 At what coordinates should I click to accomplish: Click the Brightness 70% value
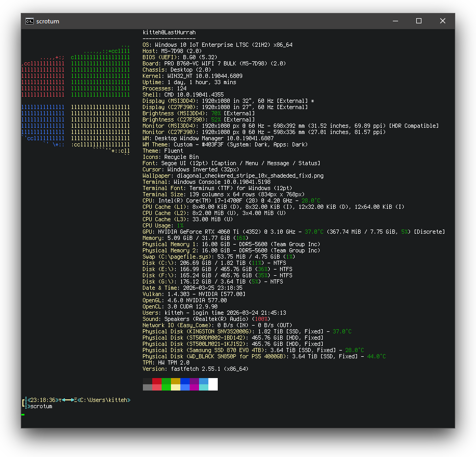point(216,113)
